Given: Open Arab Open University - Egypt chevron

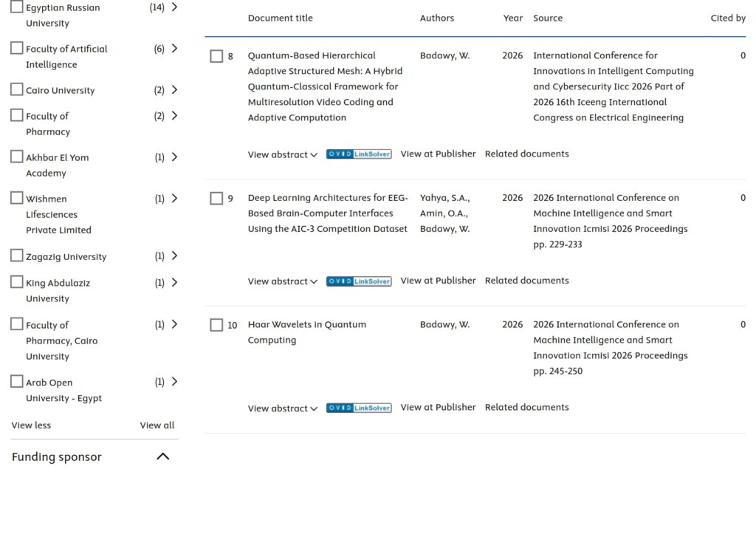Looking at the screenshot, I should point(174,382).
